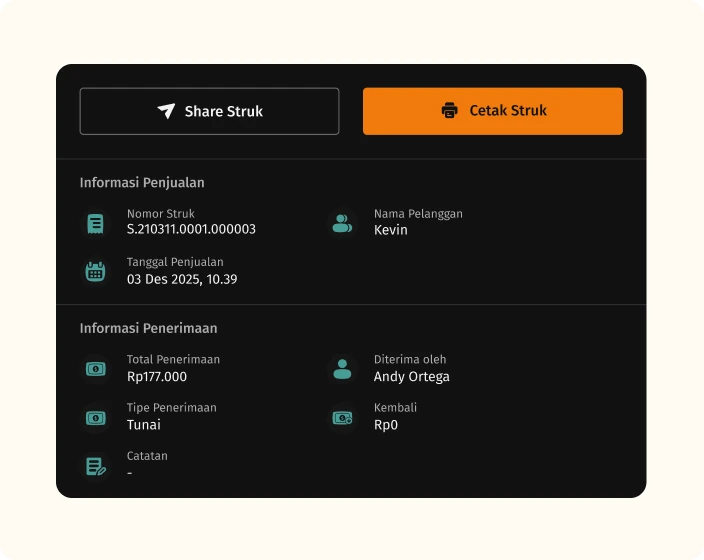Click the receiver name Andy Ortega
Image resolution: width=704 pixels, height=560 pixels.
[x=411, y=377]
